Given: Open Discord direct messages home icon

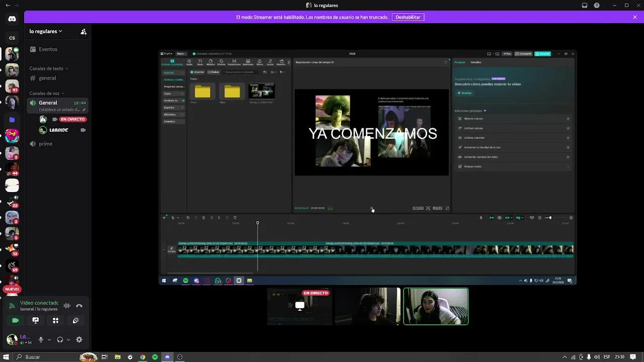Looking at the screenshot, I should coord(12,19).
